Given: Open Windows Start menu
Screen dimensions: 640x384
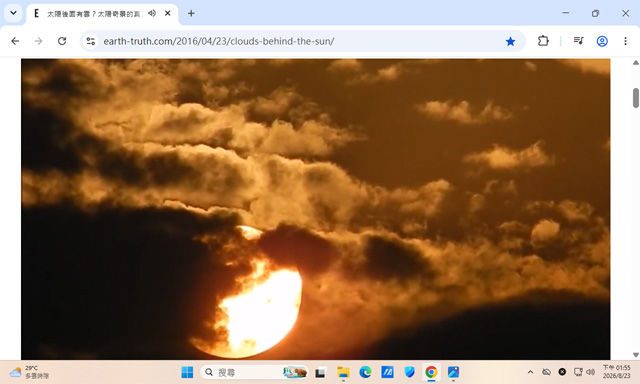Looking at the screenshot, I should pyautogui.click(x=187, y=372).
